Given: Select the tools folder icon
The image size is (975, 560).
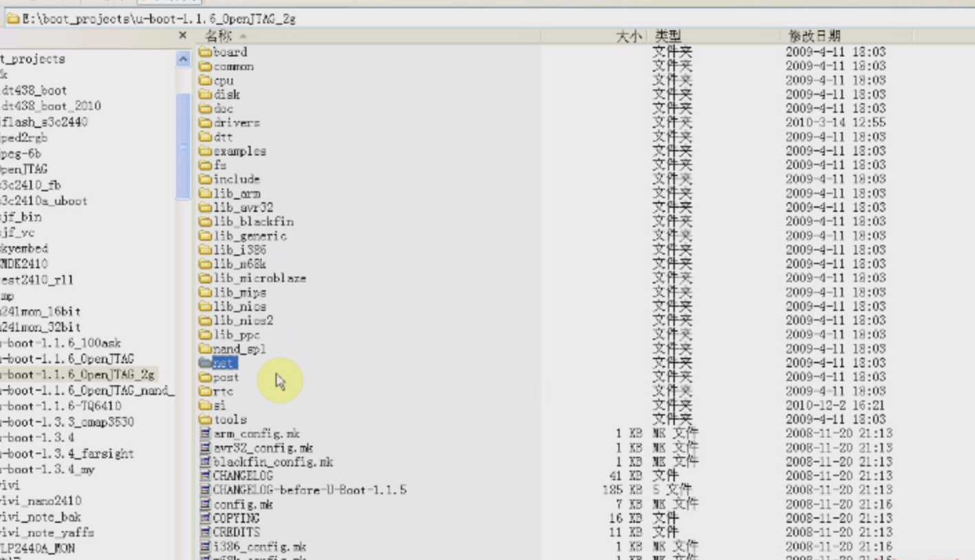Looking at the screenshot, I should pos(205,419).
